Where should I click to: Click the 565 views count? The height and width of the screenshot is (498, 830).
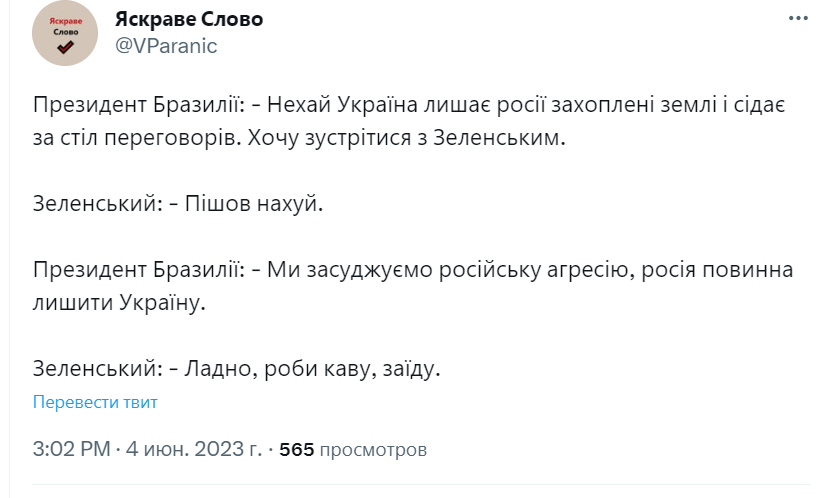296,449
